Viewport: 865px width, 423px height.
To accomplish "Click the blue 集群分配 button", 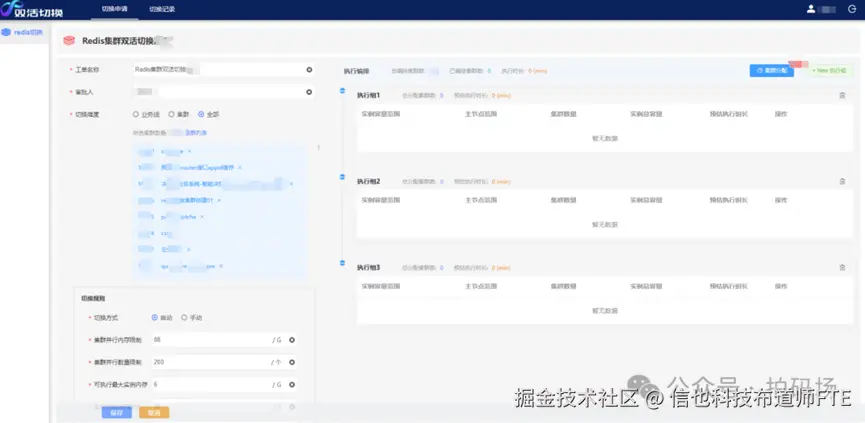I will (772, 71).
